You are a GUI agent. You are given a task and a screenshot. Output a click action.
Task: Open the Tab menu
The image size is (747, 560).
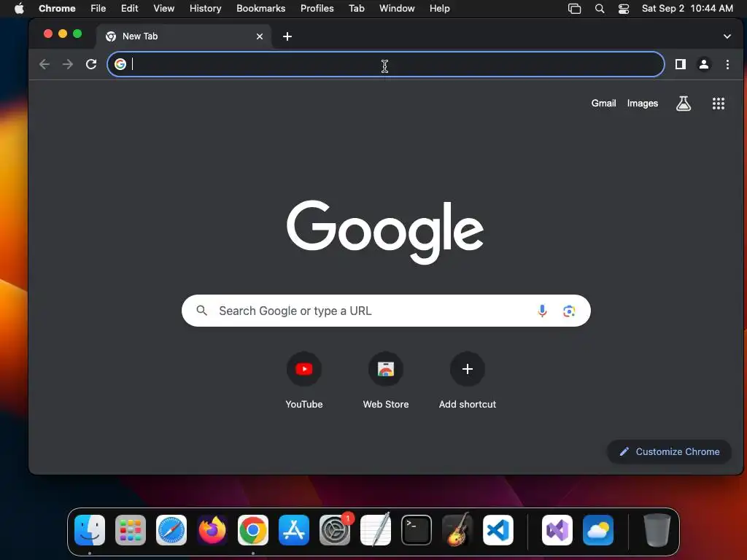tap(356, 9)
